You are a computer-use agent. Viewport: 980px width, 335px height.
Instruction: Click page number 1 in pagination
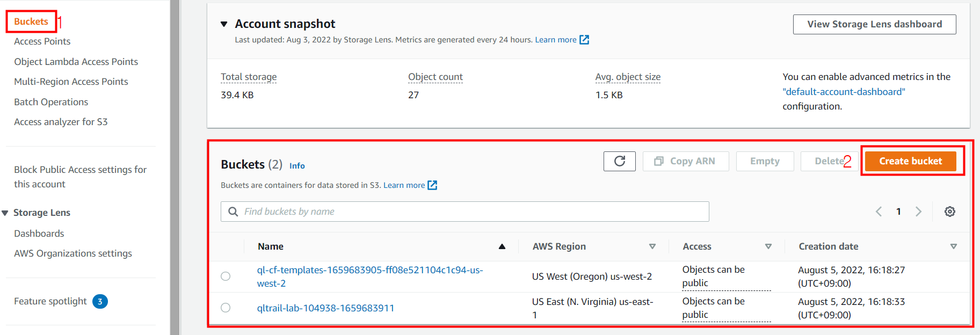tap(898, 212)
